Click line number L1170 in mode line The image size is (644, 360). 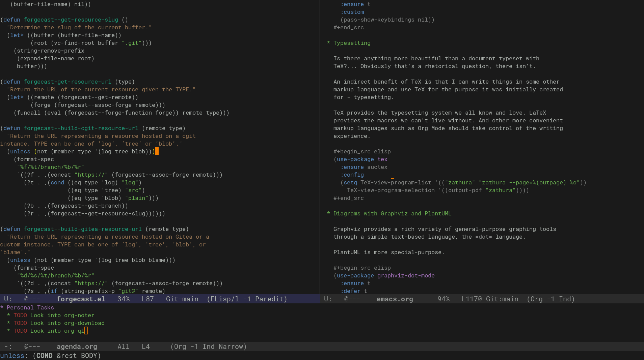(x=472, y=299)
